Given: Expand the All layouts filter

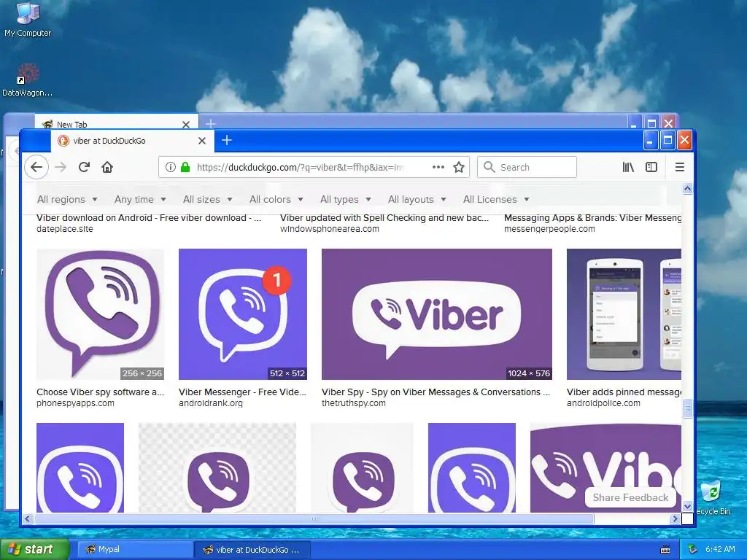Looking at the screenshot, I should 417,199.
